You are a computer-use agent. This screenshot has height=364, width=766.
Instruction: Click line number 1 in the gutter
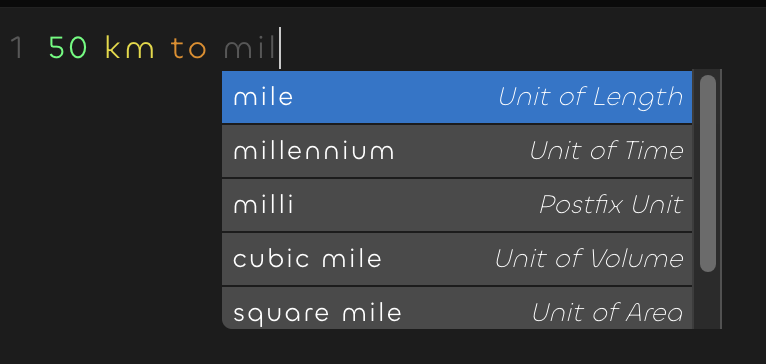(17, 48)
